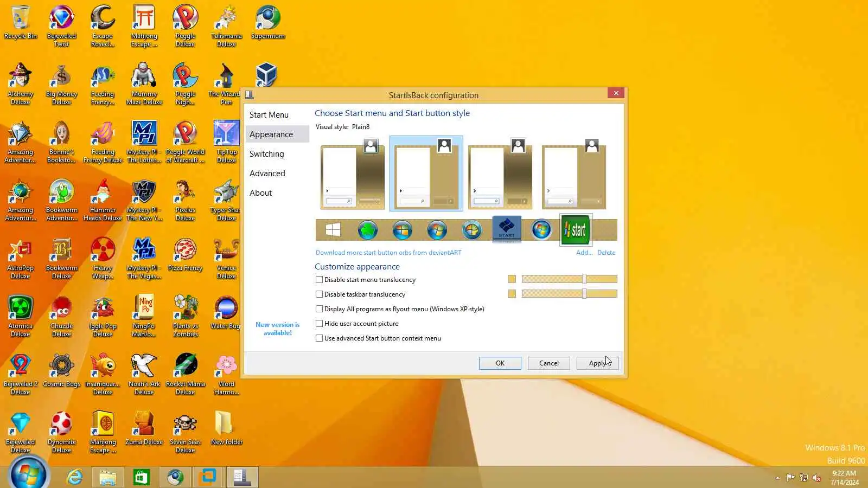Select the Chuzzle Deluxe desktop icon
Screen dimensions: 868x488
[62, 316]
